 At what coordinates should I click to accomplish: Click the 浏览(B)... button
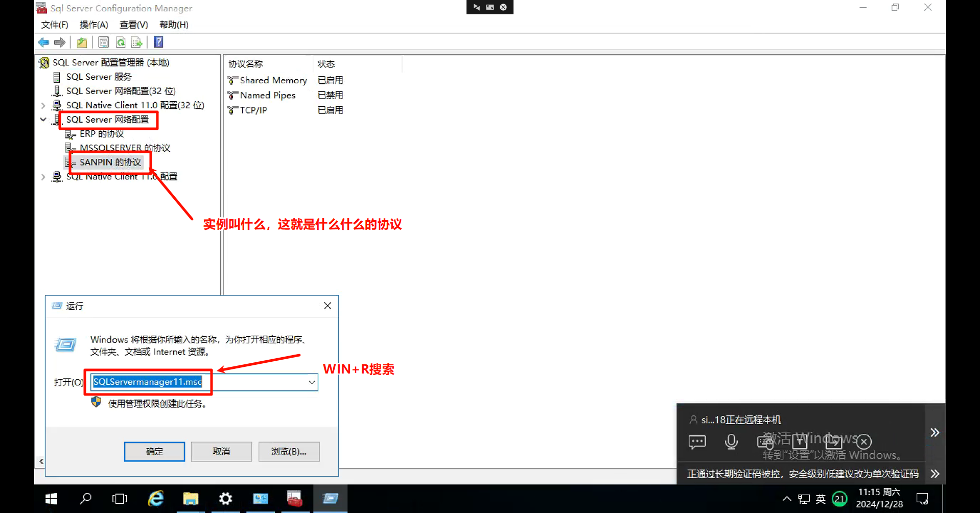point(289,452)
